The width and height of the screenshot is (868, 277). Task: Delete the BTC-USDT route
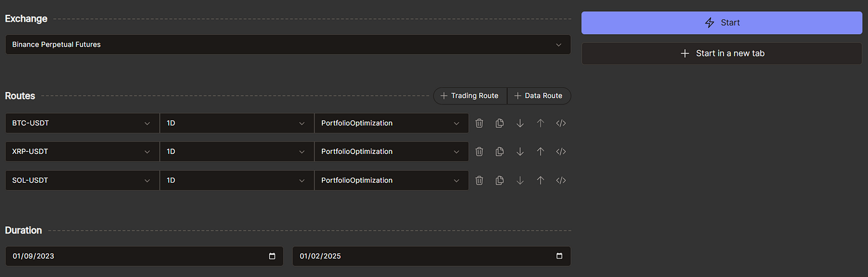pos(479,123)
